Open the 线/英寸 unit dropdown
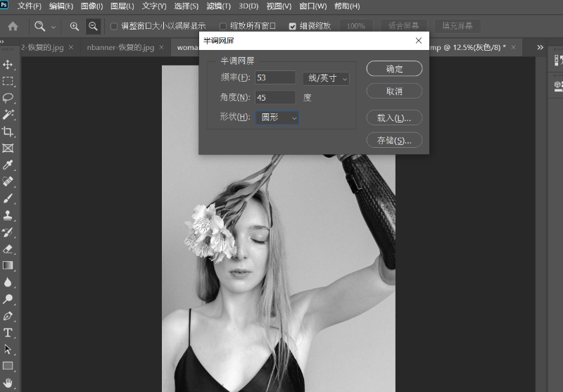The height and width of the screenshot is (392, 563). click(326, 78)
